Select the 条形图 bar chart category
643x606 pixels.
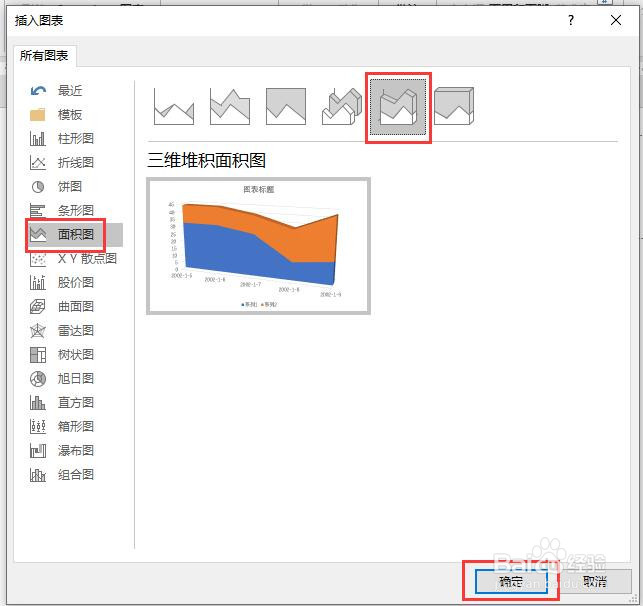pos(74,211)
